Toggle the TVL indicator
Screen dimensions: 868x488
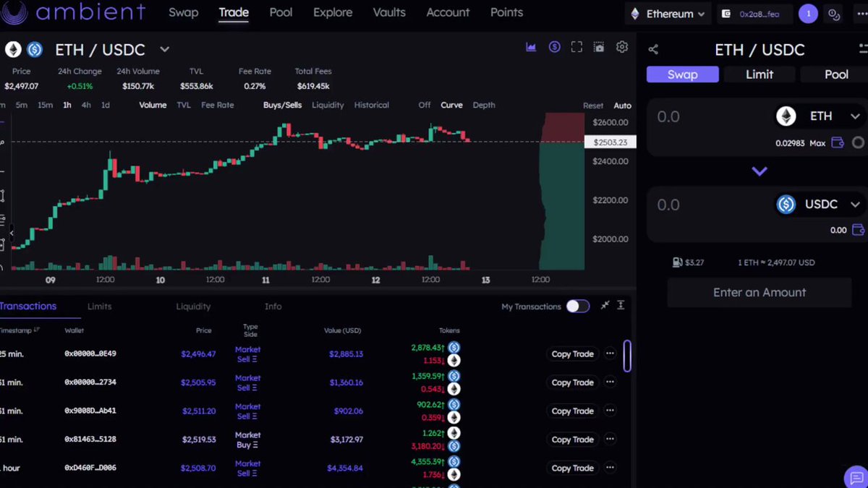pos(184,105)
